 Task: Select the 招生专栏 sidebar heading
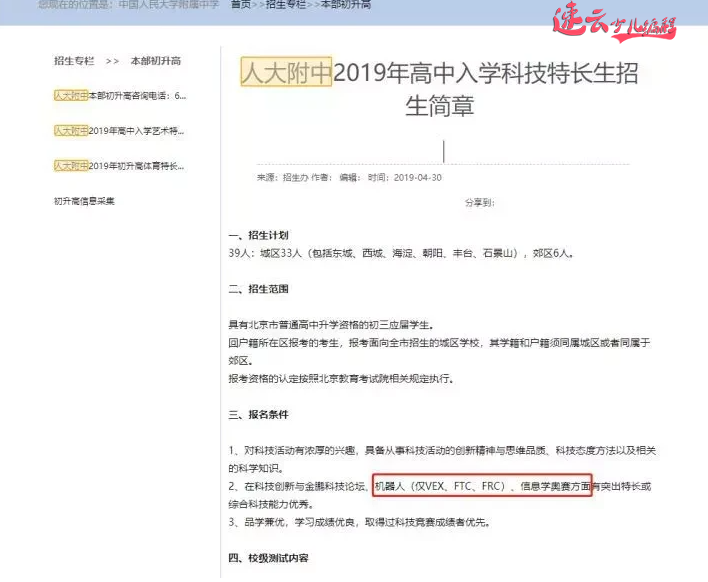tap(74, 61)
